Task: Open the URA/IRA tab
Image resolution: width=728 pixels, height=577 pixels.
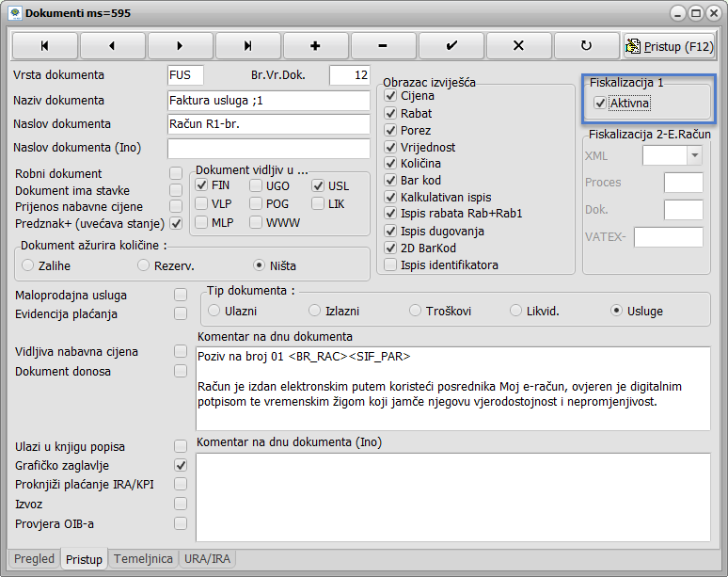Action: pyautogui.click(x=207, y=559)
